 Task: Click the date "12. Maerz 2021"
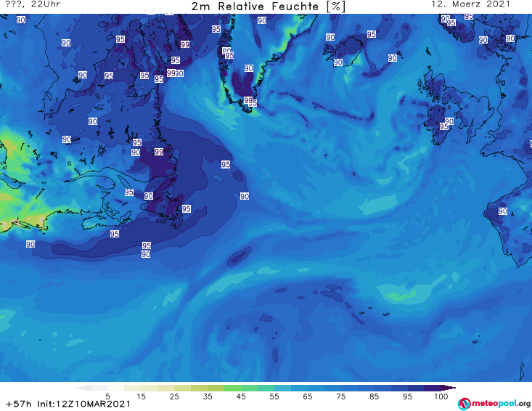pos(470,4)
